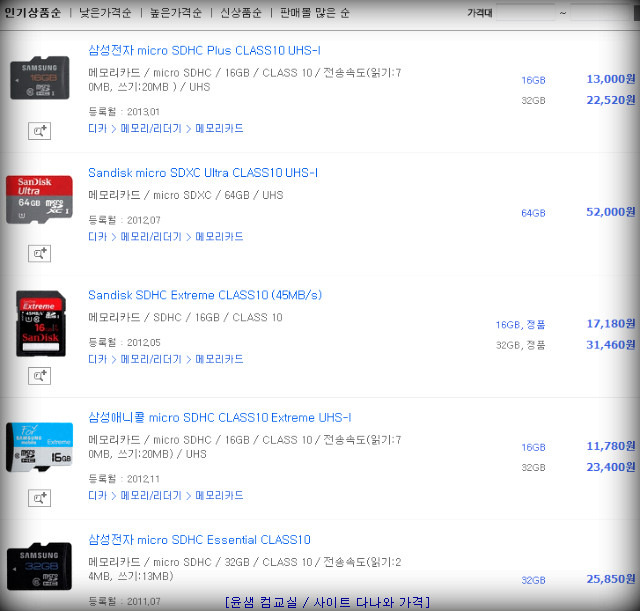This screenshot has height=611, width=640.
Task: Open 삼성전자 micro SDHC Plus CLASS10 UHS-I product
Action: pos(204,50)
